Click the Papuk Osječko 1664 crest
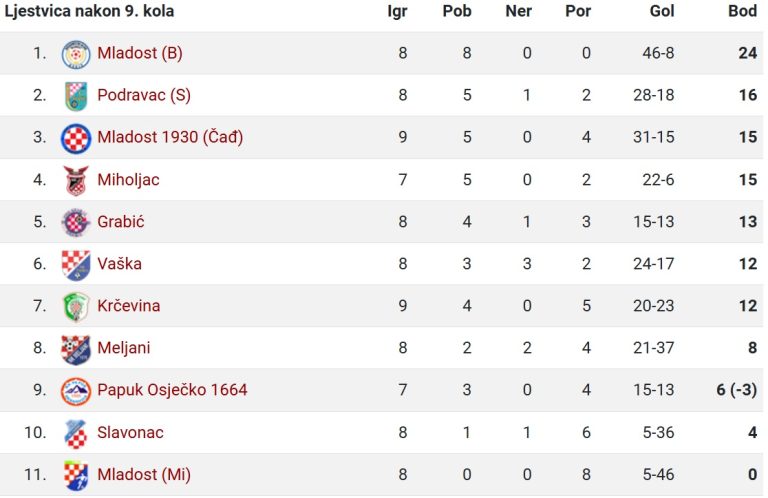Image resolution: width=768 pixels, height=498 pixels. click(x=76, y=391)
